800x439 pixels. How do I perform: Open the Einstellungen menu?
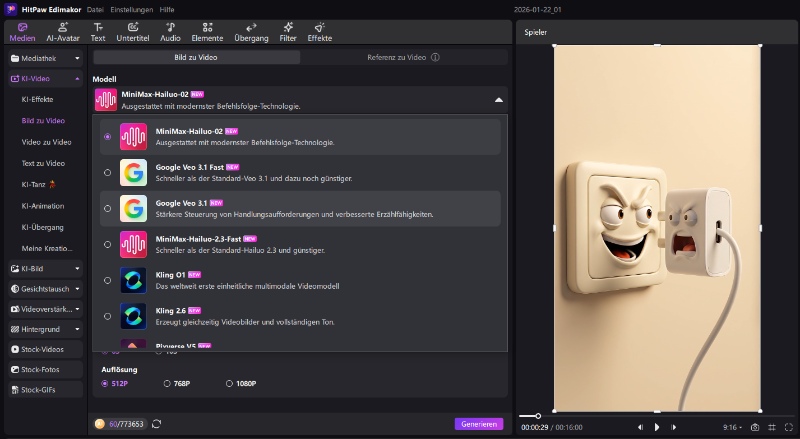coord(132,9)
